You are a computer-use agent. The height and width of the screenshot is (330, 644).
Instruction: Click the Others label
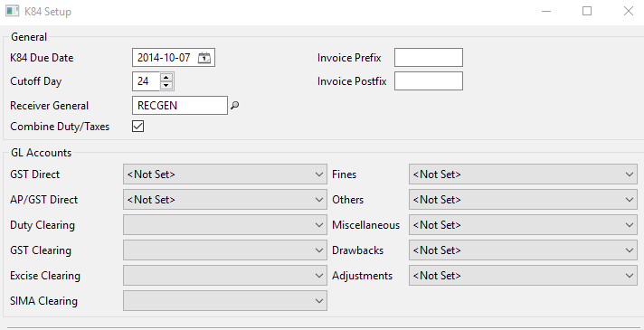pos(348,200)
